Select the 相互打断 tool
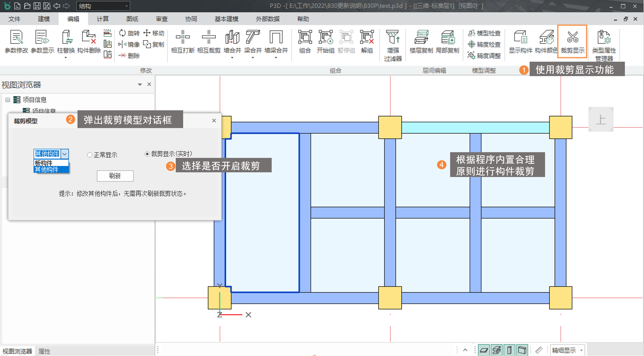The width and height of the screenshot is (644, 356). 182,42
